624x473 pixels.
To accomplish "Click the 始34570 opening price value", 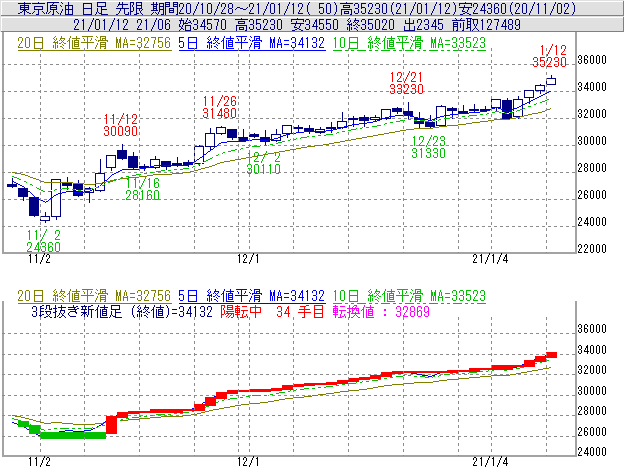I will (202, 25).
